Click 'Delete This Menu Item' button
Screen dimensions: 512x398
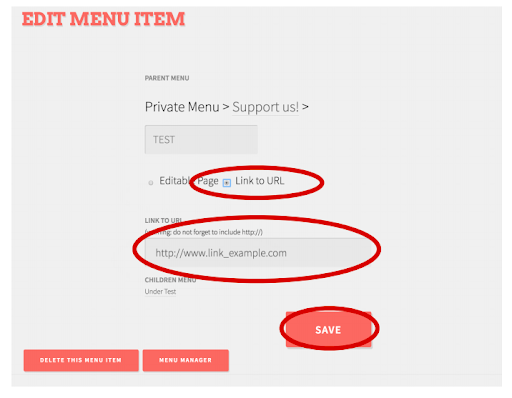[x=81, y=360]
